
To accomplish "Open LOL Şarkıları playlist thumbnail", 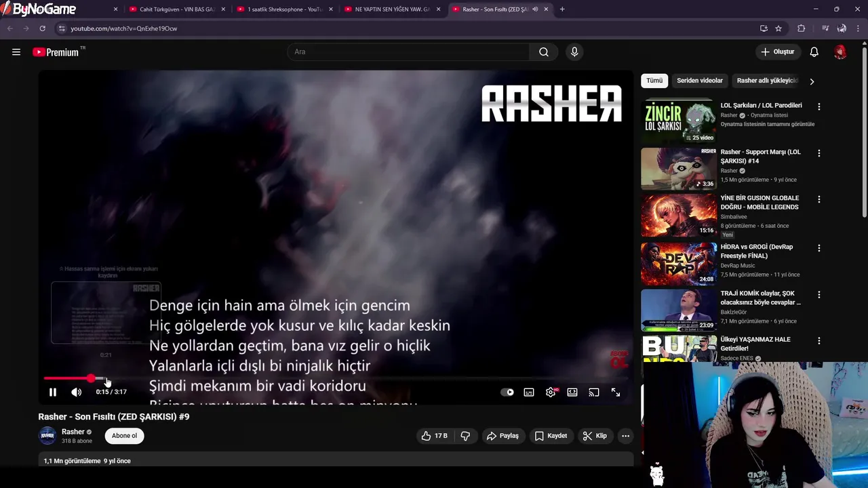I will [679, 122].
